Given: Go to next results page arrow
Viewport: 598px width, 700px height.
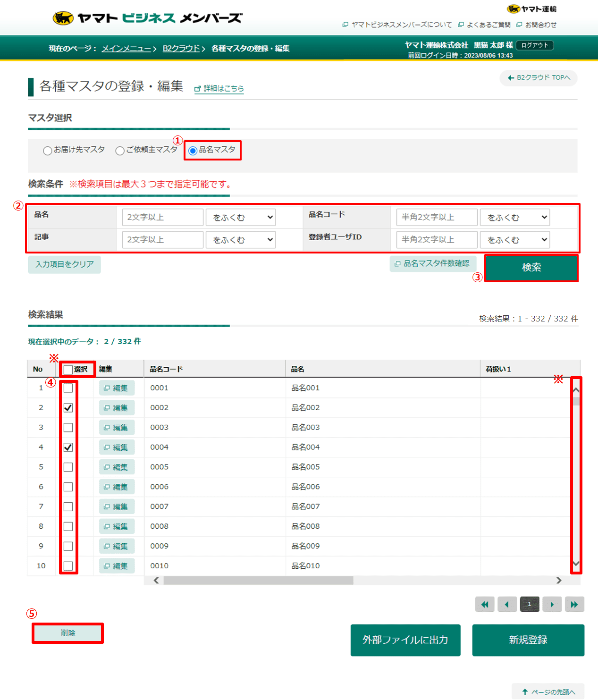Looking at the screenshot, I should click(x=552, y=604).
